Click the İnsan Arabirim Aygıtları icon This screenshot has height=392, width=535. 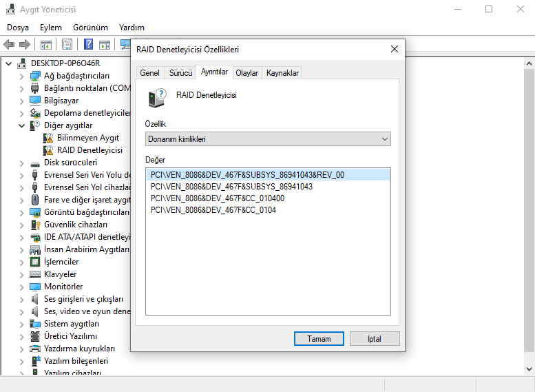(35, 249)
